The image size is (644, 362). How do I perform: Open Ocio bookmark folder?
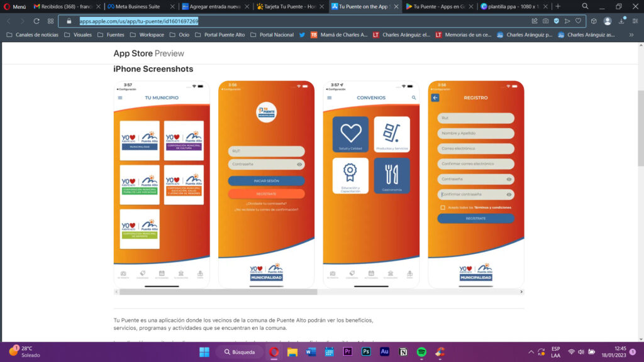[179, 35]
